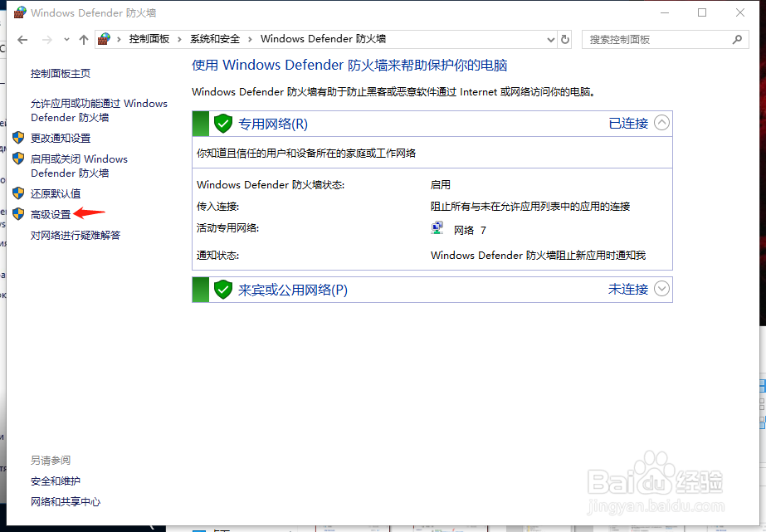
Task: Go back using the back arrow
Action: click(22, 40)
